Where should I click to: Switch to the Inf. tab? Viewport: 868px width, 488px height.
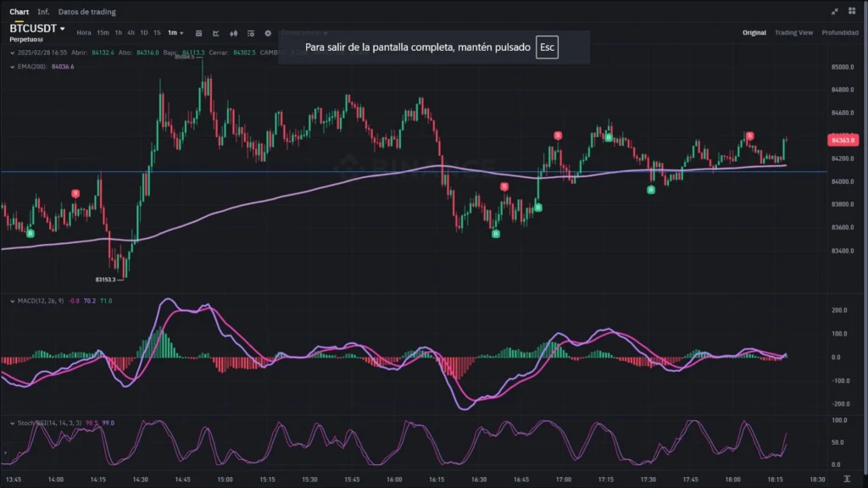(x=42, y=12)
